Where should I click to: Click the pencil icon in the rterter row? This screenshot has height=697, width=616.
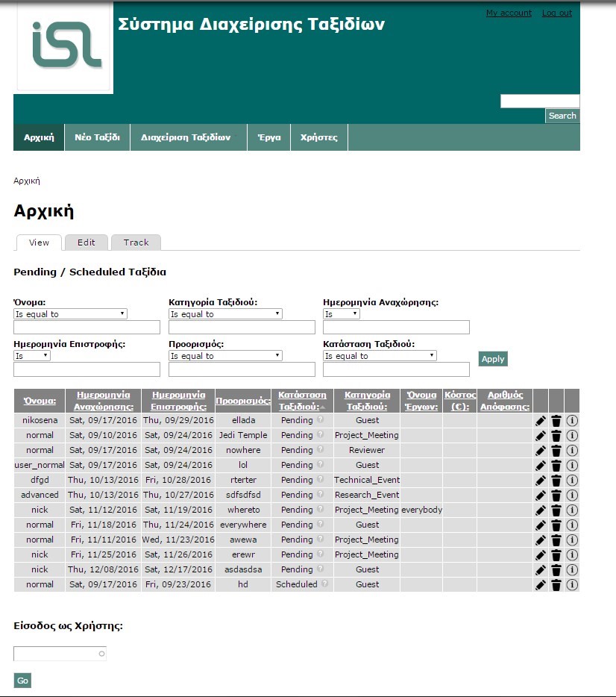pyautogui.click(x=541, y=481)
